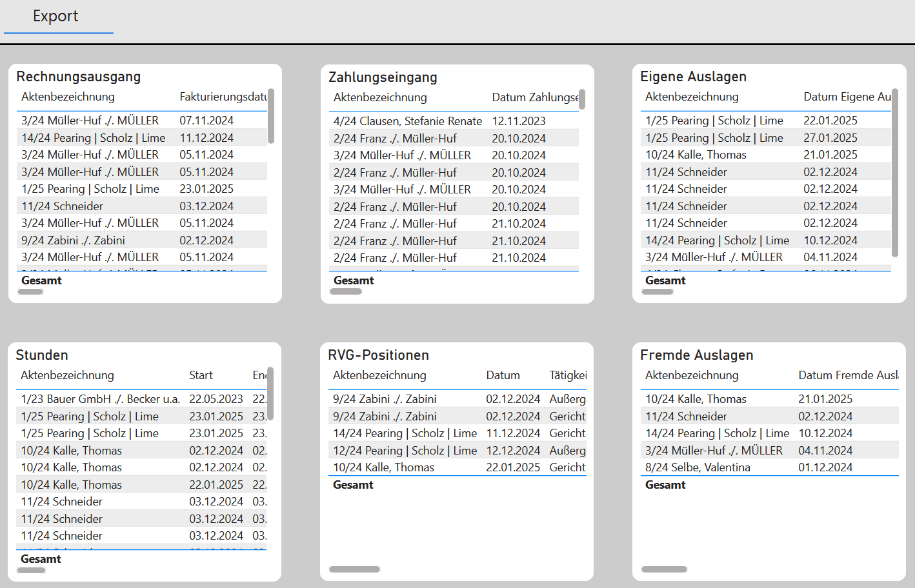915x588 pixels.
Task: Click the Datum Fremde Auslagen column header
Action: pos(848,375)
